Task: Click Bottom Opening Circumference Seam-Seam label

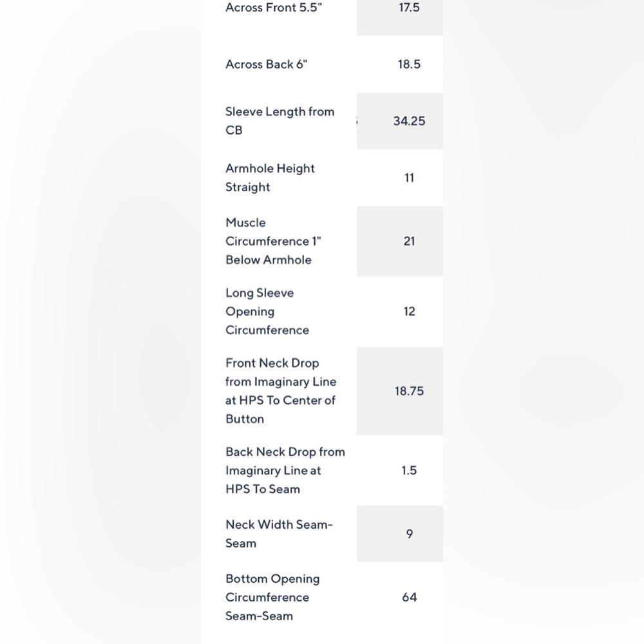Action: [272, 597]
